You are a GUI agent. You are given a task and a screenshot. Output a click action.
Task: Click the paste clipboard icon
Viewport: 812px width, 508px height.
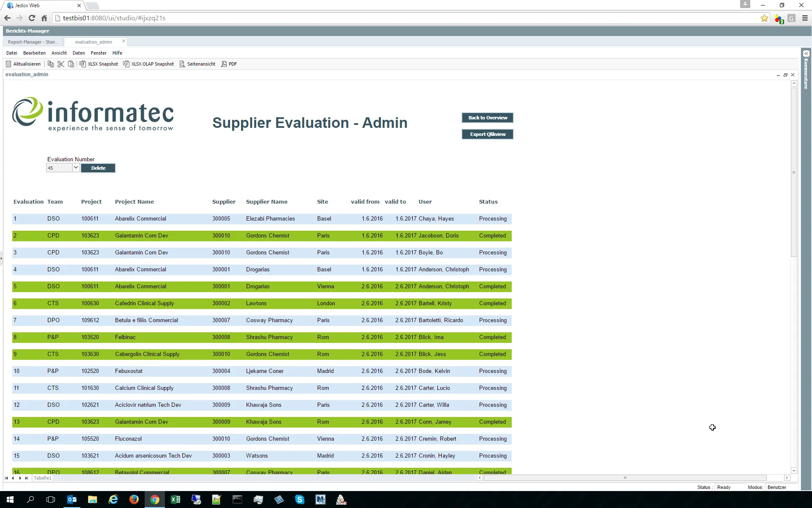coord(71,64)
